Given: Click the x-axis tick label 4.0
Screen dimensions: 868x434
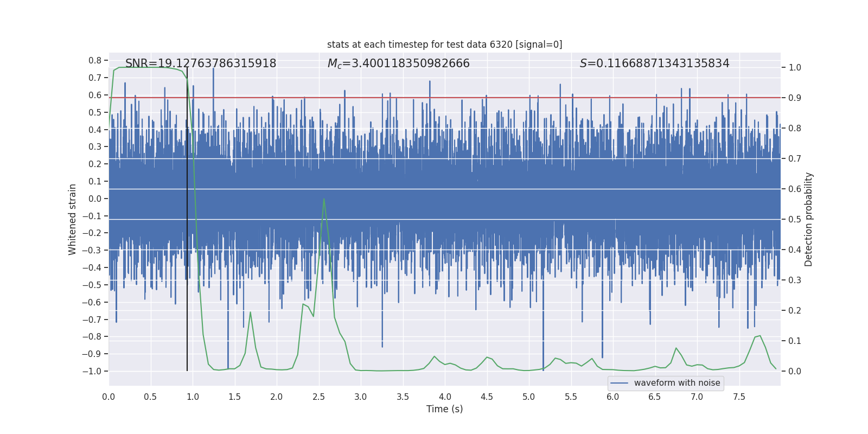Looking at the screenshot, I should point(445,397).
